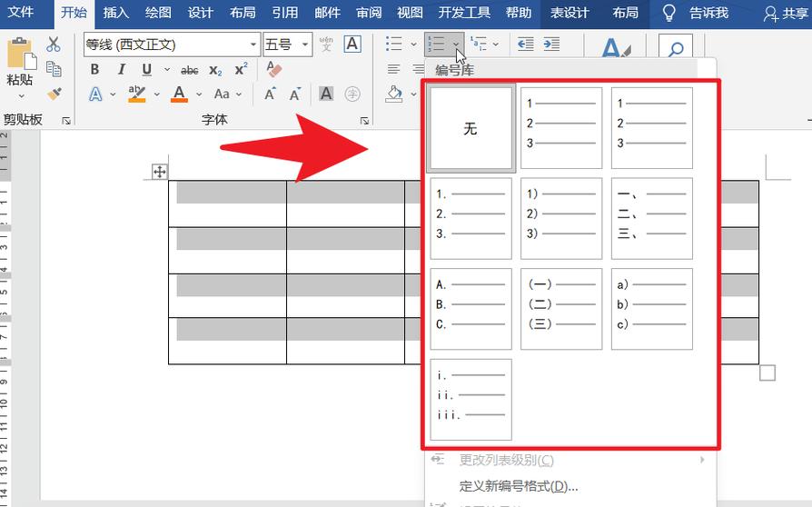The image size is (812, 507).
Task: Click the bullet list icon
Action: click(394, 44)
